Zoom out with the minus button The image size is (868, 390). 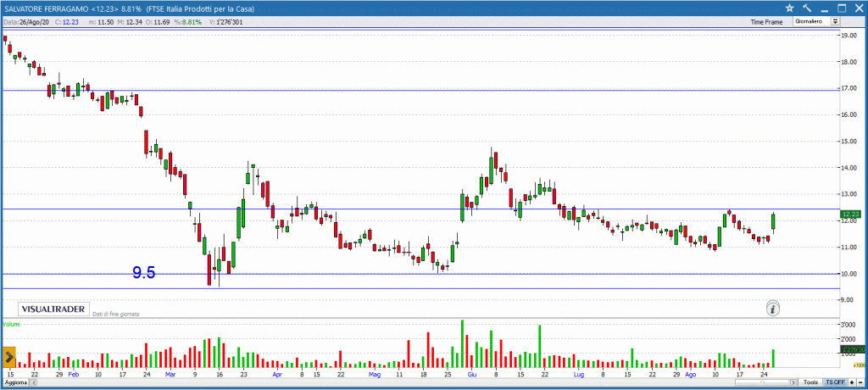tap(860, 383)
